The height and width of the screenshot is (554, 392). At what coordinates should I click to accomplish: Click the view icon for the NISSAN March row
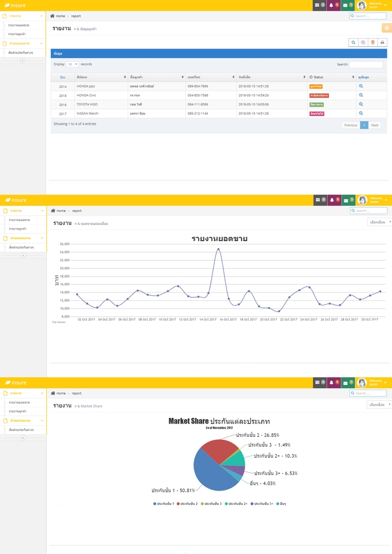tap(361, 113)
